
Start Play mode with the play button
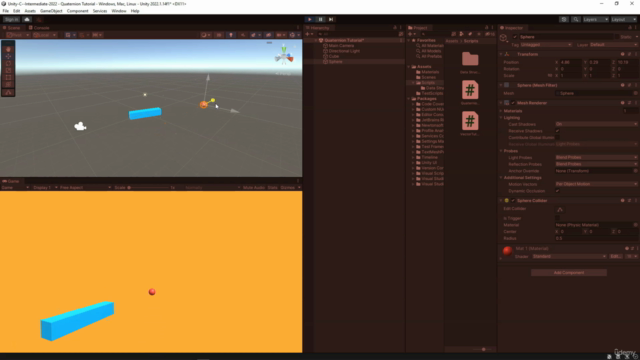click(310, 19)
